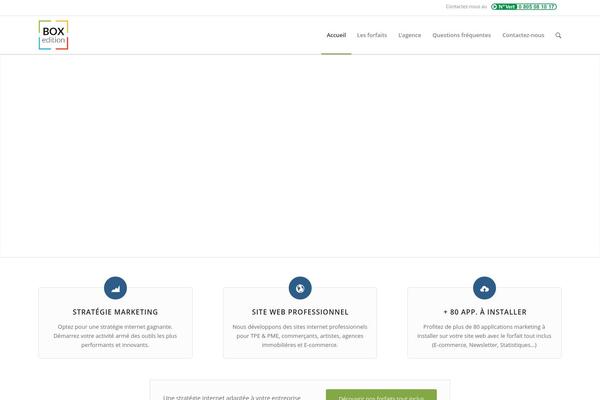Click the N° Vert phone number badge
The width and height of the screenshot is (600, 400).
pyautogui.click(x=524, y=7)
